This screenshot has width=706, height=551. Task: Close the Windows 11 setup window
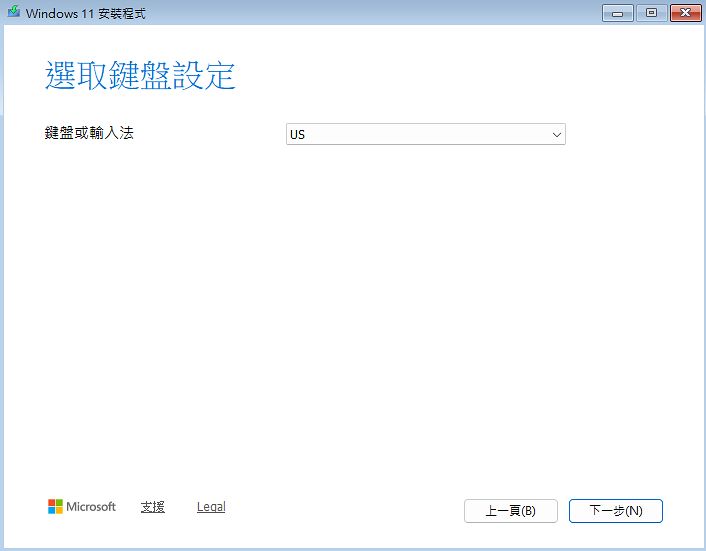685,13
